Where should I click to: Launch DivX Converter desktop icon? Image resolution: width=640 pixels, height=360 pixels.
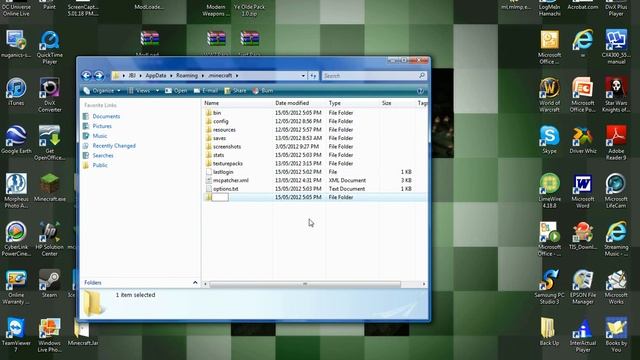point(49,95)
